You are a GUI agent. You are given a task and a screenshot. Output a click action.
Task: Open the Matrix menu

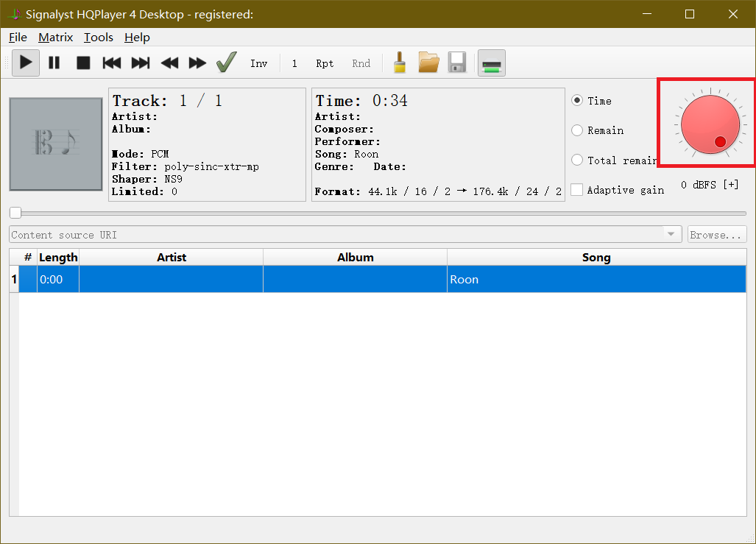click(x=56, y=37)
